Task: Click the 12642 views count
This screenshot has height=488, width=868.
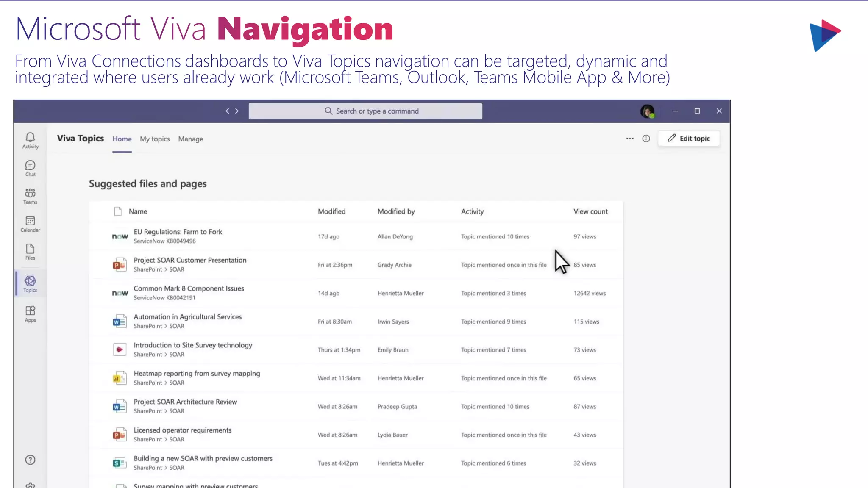Action: tap(590, 293)
